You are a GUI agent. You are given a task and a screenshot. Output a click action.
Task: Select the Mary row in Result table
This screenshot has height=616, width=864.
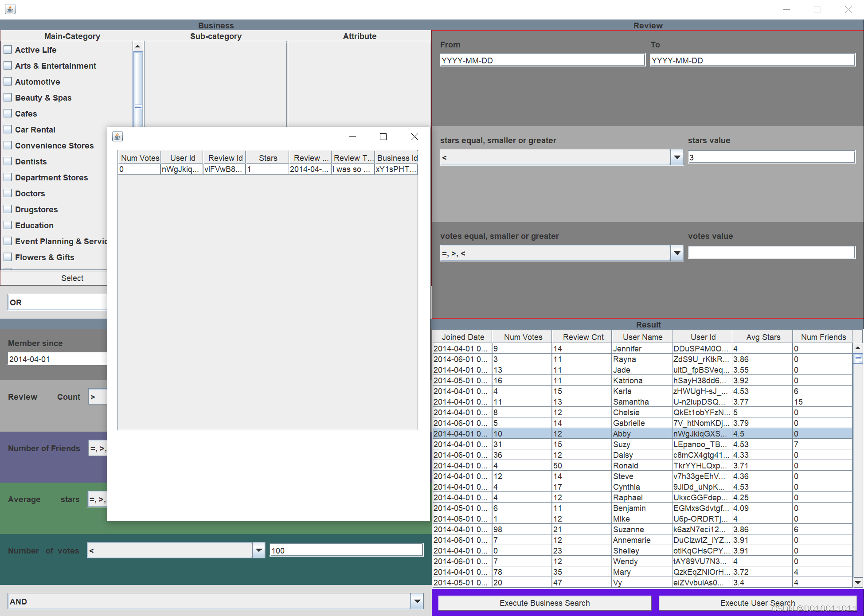642,572
